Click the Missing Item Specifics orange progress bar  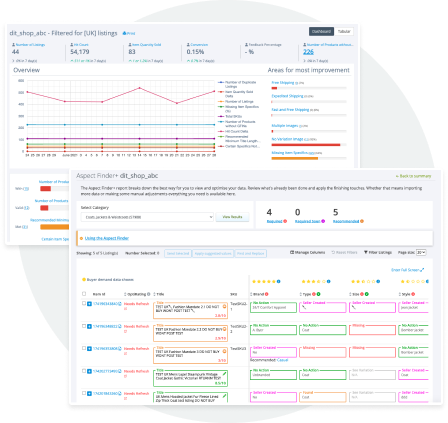[x=295, y=159]
